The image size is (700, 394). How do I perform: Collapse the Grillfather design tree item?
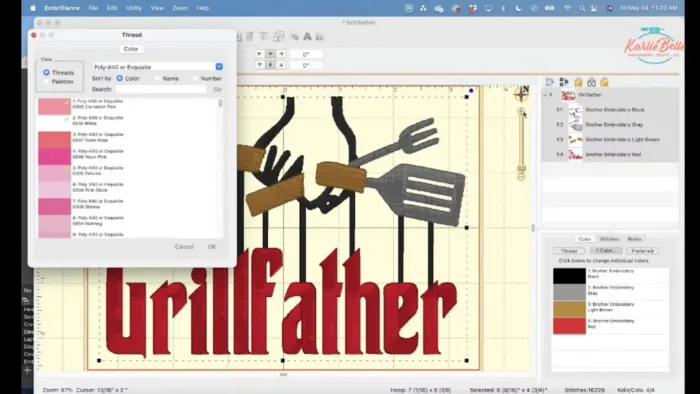[545, 95]
